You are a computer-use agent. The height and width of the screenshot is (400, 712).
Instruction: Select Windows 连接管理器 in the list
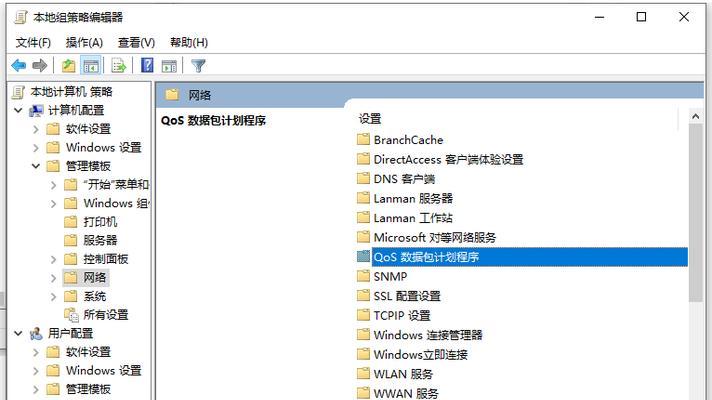tap(428, 335)
